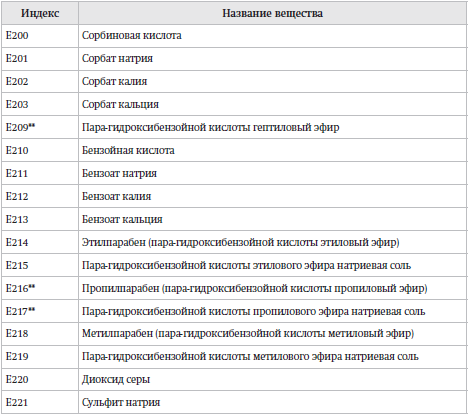The image size is (468, 415).
Task: Click the E202 index cell
Action: [40, 82]
